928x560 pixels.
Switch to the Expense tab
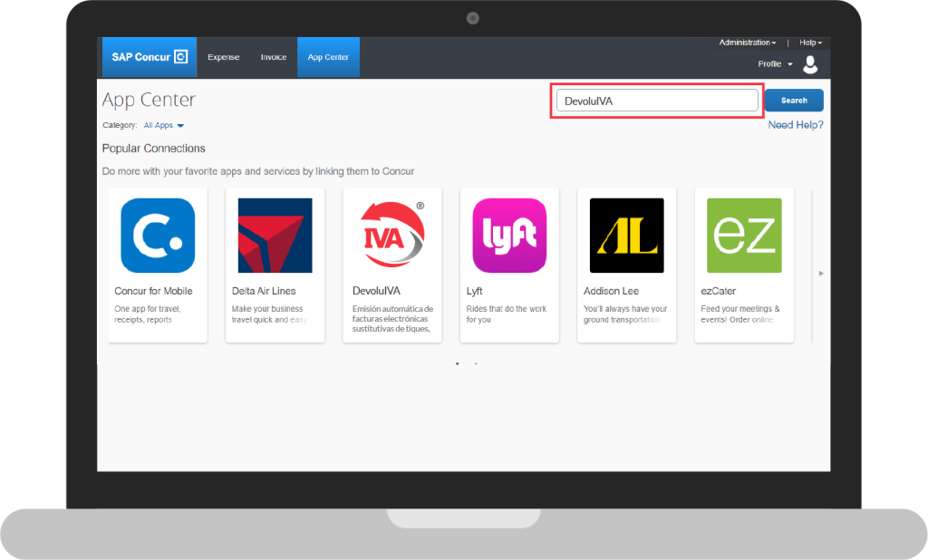pyautogui.click(x=224, y=57)
